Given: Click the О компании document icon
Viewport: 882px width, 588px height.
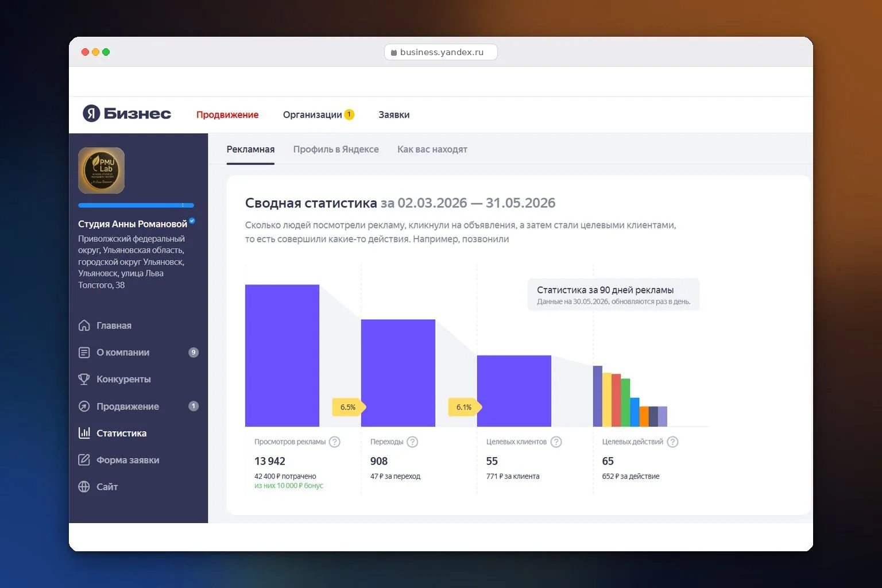Looking at the screenshot, I should coord(84,353).
